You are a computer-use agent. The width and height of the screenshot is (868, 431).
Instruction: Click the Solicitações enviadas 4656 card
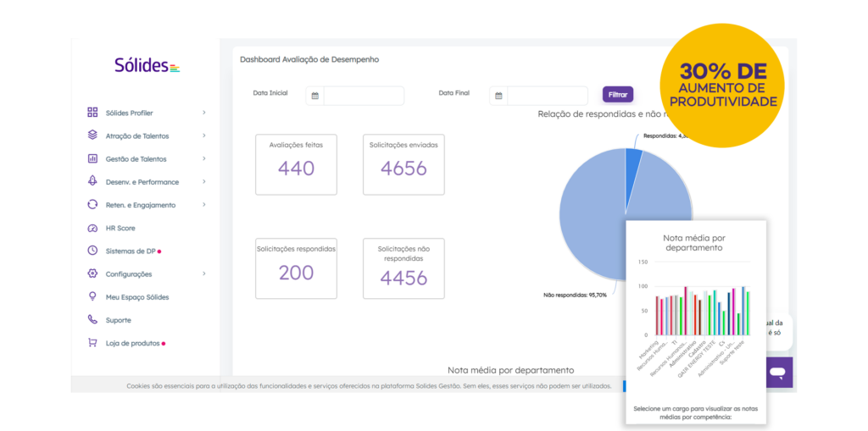[x=403, y=164]
